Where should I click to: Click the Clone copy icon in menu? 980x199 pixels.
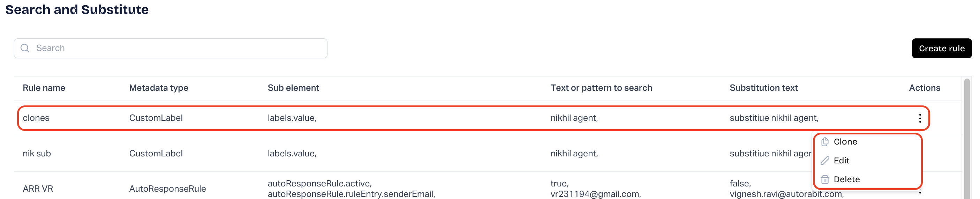[824, 142]
